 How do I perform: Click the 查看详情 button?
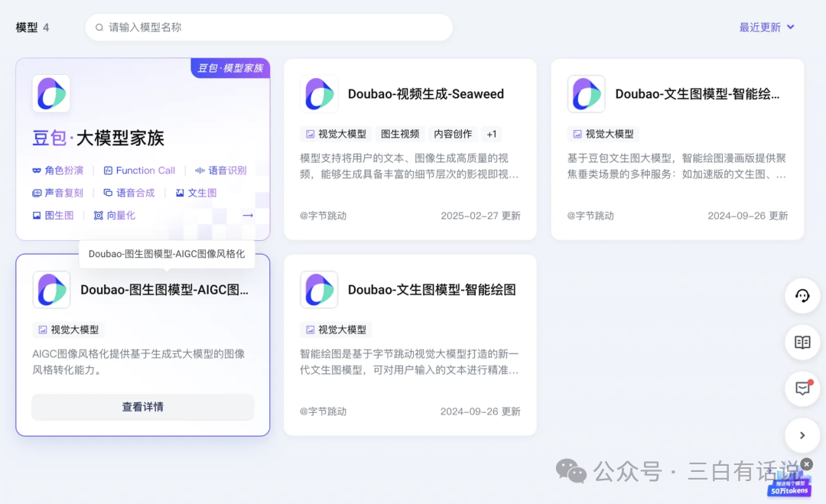[143, 407]
